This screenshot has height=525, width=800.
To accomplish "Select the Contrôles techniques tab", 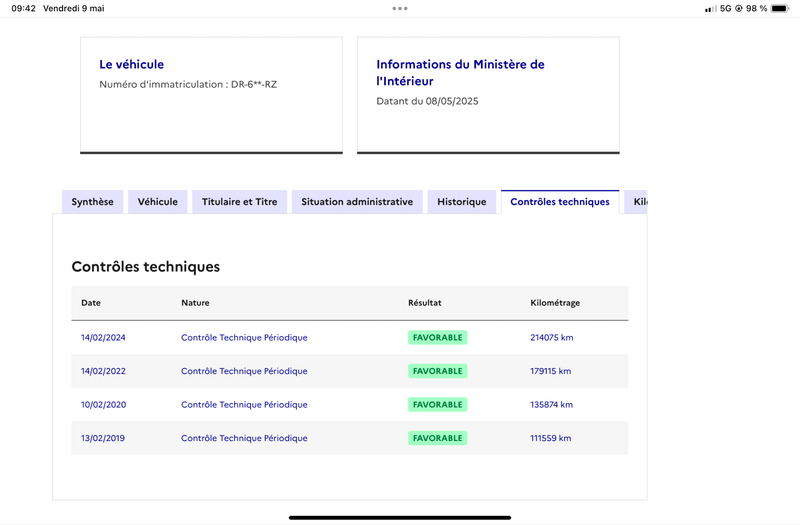I will [559, 202].
